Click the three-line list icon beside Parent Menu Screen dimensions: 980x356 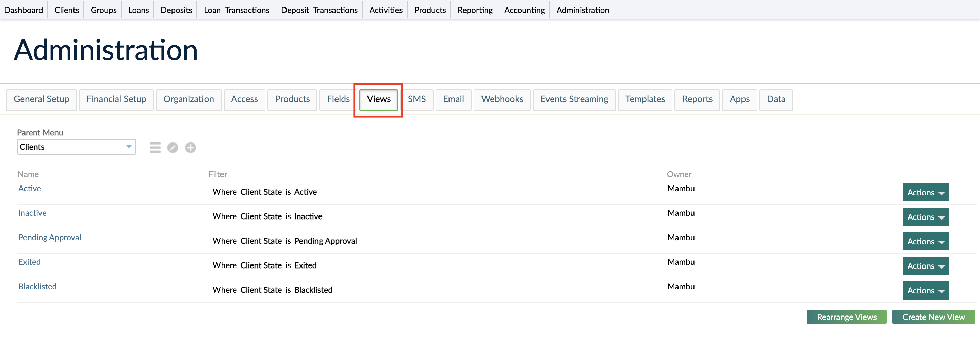coord(155,148)
